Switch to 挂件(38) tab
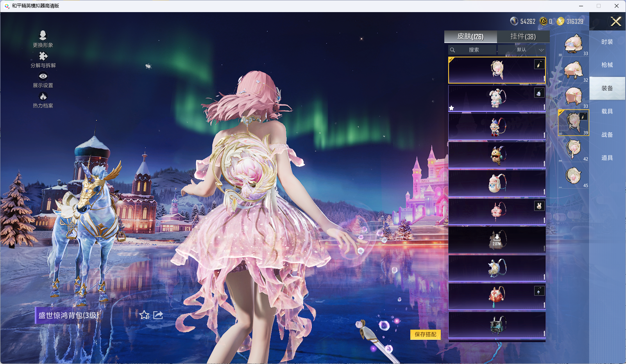The height and width of the screenshot is (364, 626). [x=523, y=37]
